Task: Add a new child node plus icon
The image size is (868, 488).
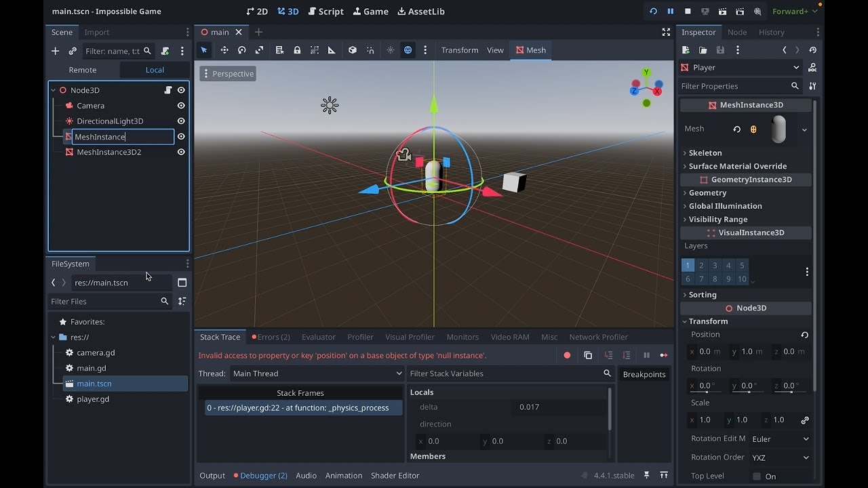Action: coord(56,51)
